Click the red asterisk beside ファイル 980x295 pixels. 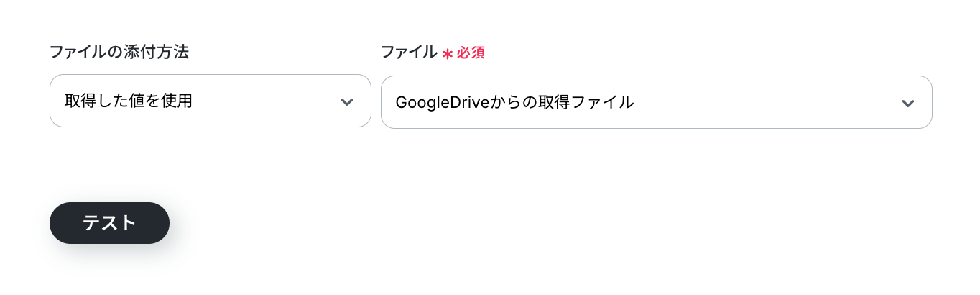pyautogui.click(x=447, y=53)
